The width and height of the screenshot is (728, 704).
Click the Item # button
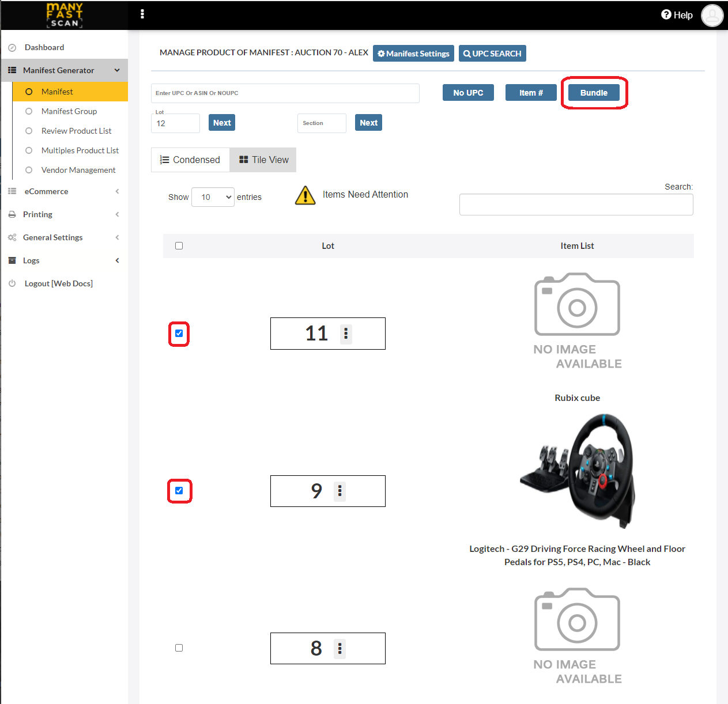(531, 93)
